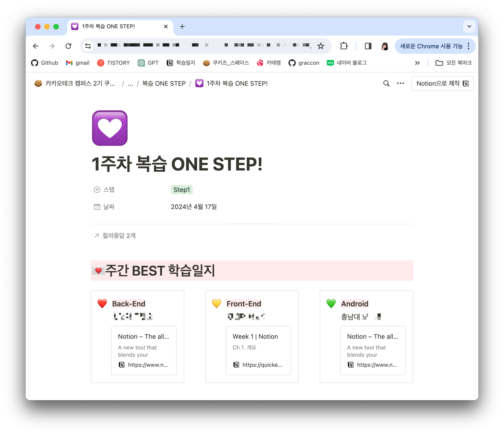The image size is (504, 434).
Task: Expand the tab search dropdown arrow
Action: [x=469, y=26]
